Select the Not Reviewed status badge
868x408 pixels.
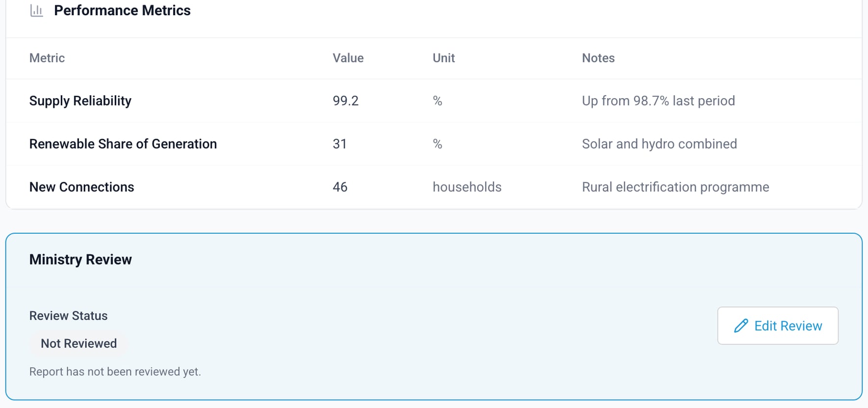pyautogui.click(x=78, y=344)
